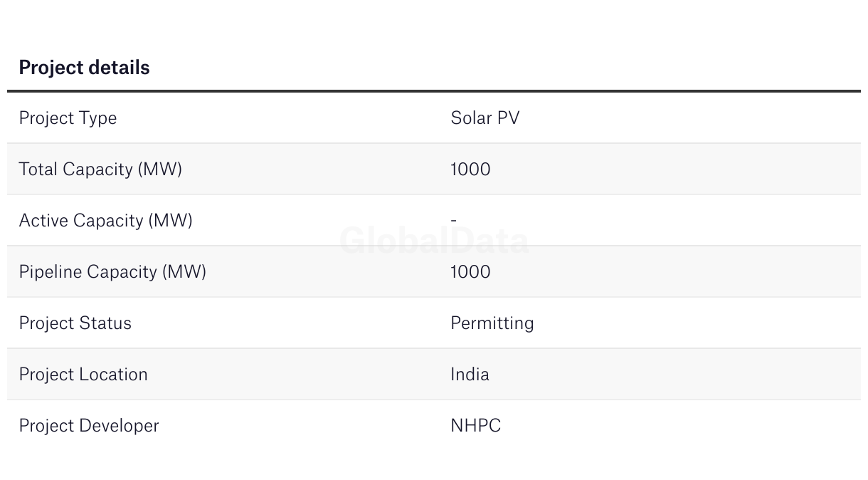Select the Active Capacity (MW) label
Image resolution: width=868 pixels, height=480 pixels.
coord(105,220)
